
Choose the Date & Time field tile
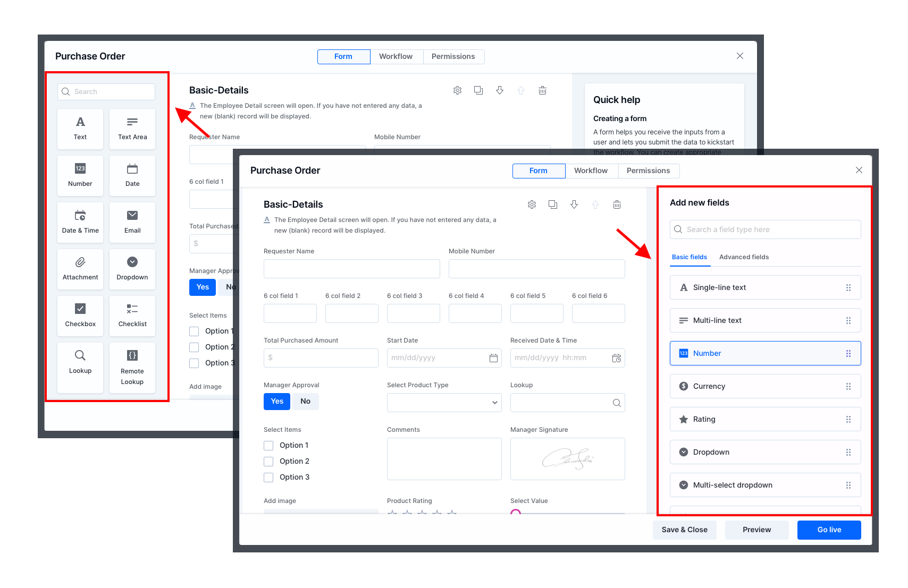pyautogui.click(x=80, y=223)
